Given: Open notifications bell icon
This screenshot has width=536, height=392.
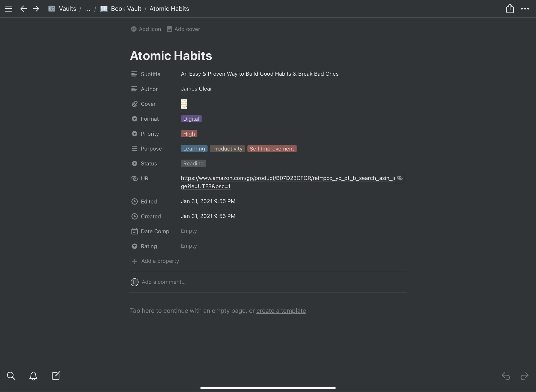Looking at the screenshot, I should point(33,376).
